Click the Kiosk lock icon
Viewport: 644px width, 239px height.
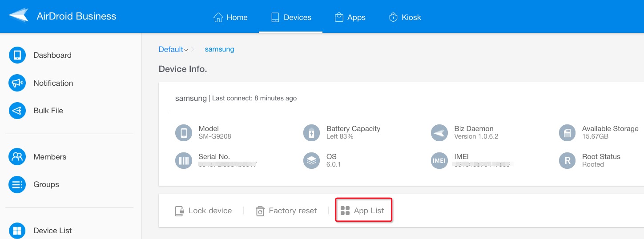393,17
